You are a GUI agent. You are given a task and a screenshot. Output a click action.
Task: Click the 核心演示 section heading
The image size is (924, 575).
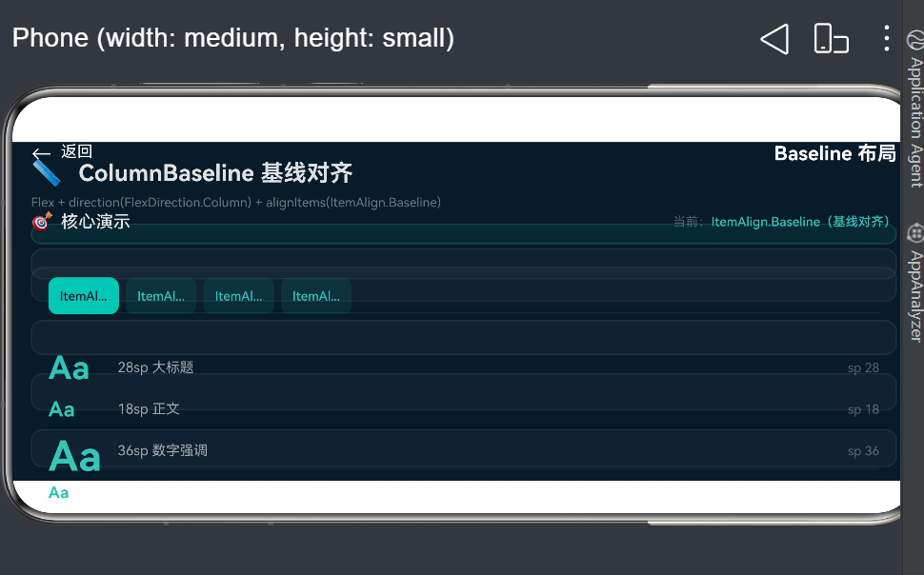pos(95,222)
